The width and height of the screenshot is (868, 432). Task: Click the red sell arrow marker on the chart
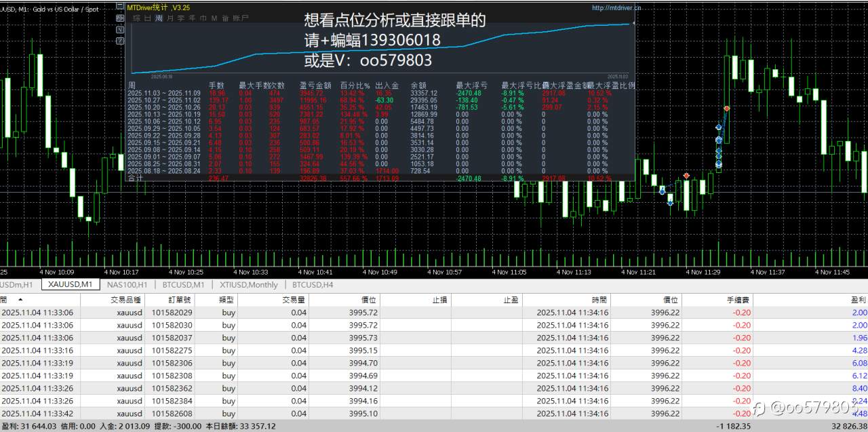(727, 109)
